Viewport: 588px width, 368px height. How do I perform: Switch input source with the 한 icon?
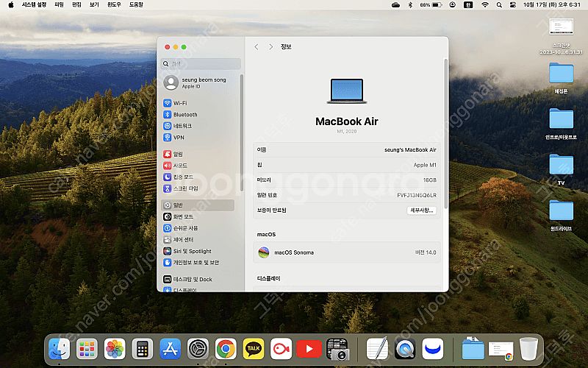(x=468, y=5)
